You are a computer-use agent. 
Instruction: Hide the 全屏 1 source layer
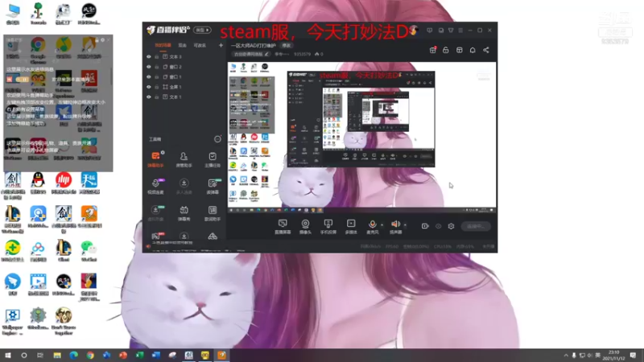point(149,87)
